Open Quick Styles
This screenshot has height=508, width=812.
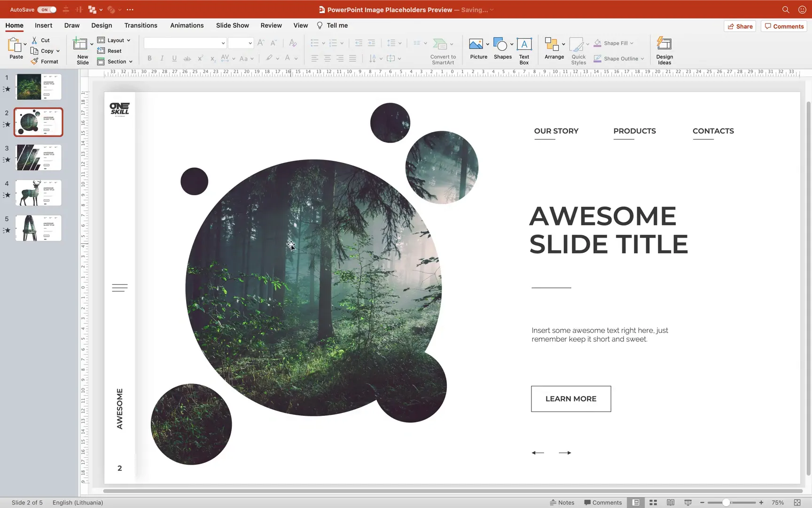tap(578, 51)
